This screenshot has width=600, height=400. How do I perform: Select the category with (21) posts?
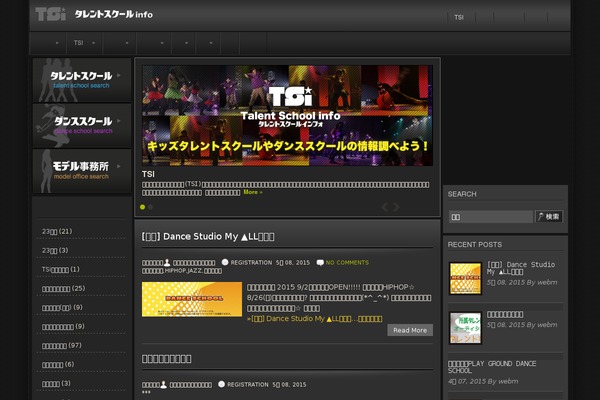[57, 231]
